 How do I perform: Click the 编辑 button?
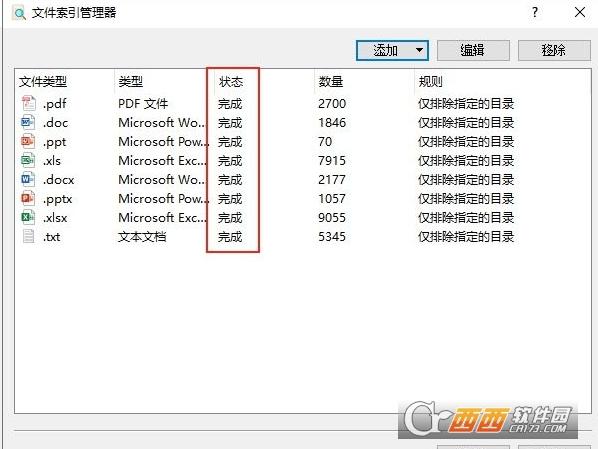coord(473,50)
